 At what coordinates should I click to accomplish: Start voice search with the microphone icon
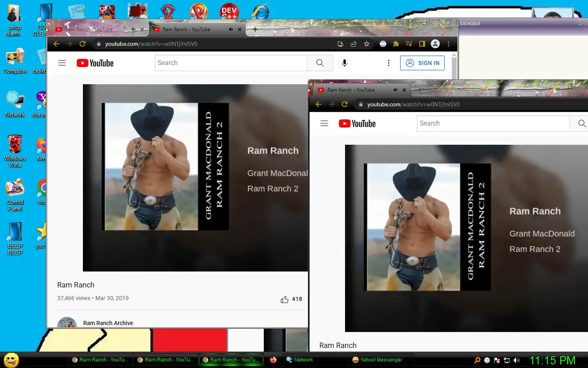click(345, 63)
